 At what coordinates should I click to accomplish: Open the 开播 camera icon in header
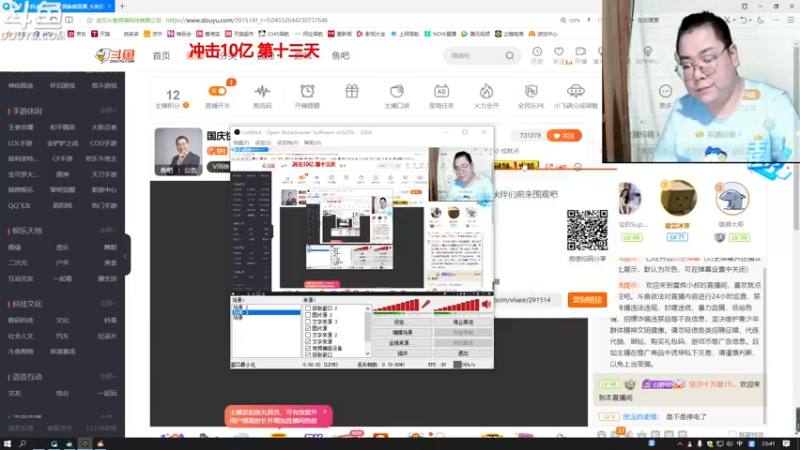tap(581, 52)
